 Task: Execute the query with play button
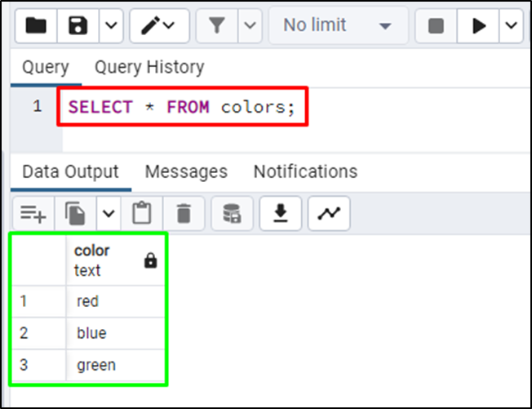478,25
